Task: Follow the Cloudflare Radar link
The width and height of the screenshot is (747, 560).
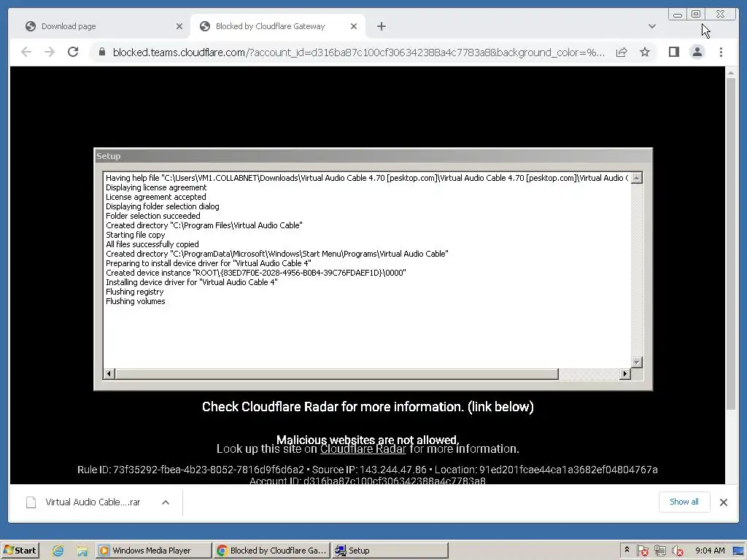Action: (x=363, y=449)
